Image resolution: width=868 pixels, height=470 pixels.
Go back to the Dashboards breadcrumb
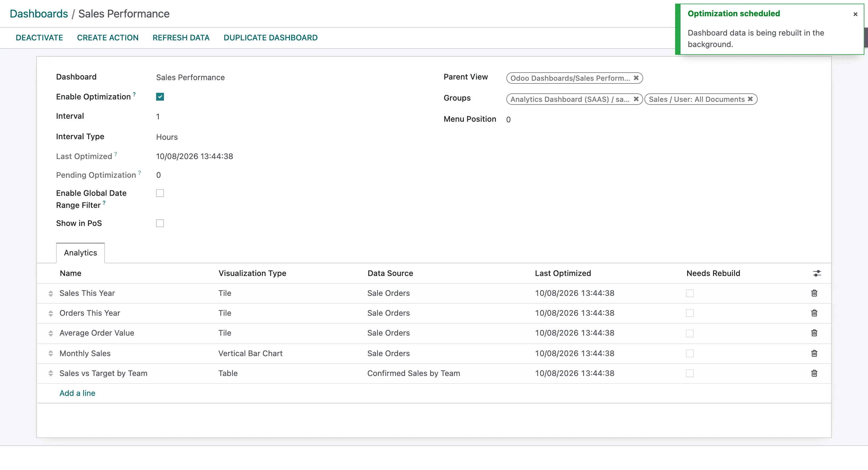click(39, 14)
